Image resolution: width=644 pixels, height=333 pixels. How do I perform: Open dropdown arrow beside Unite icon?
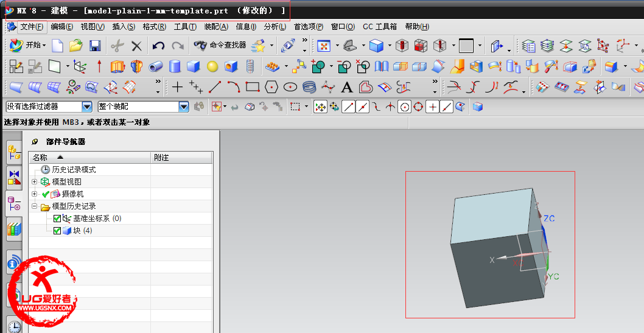[331, 66]
